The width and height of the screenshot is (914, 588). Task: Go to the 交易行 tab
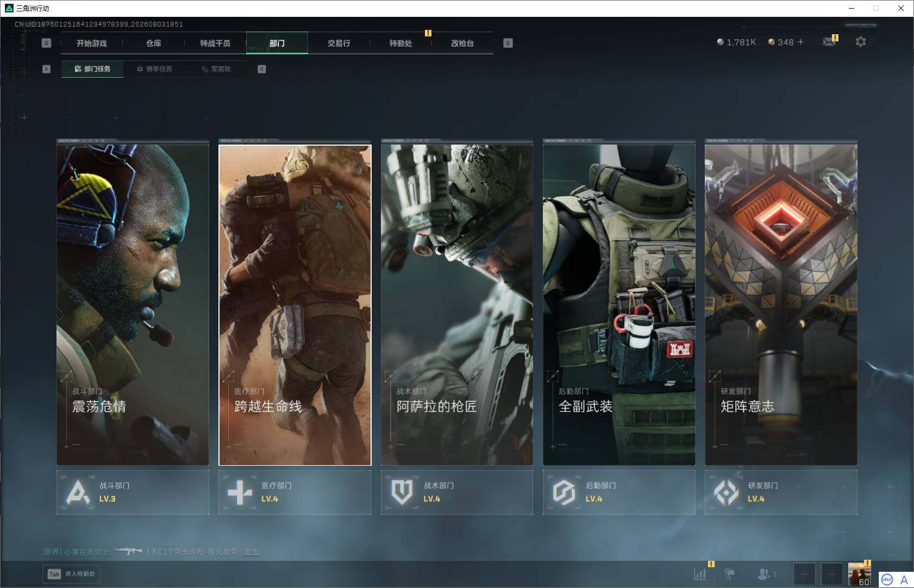[x=339, y=43]
